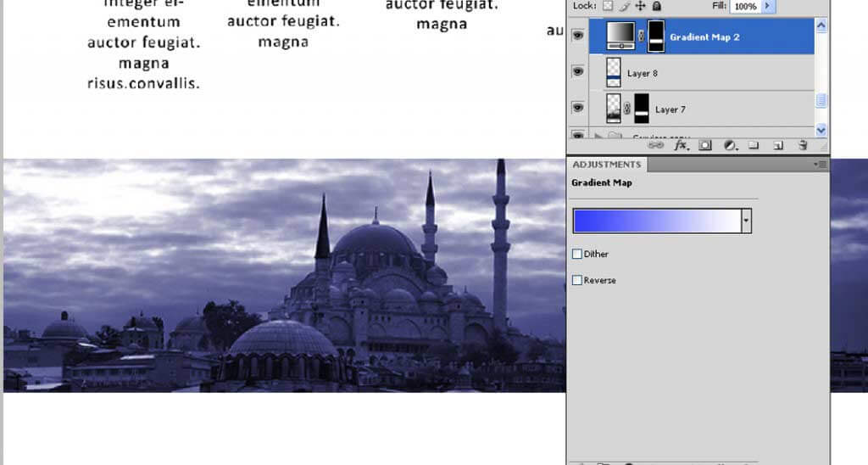The width and height of the screenshot is (868, 465).
Task: Switch to the Adjustments panel tab
Action: point(607,165)
